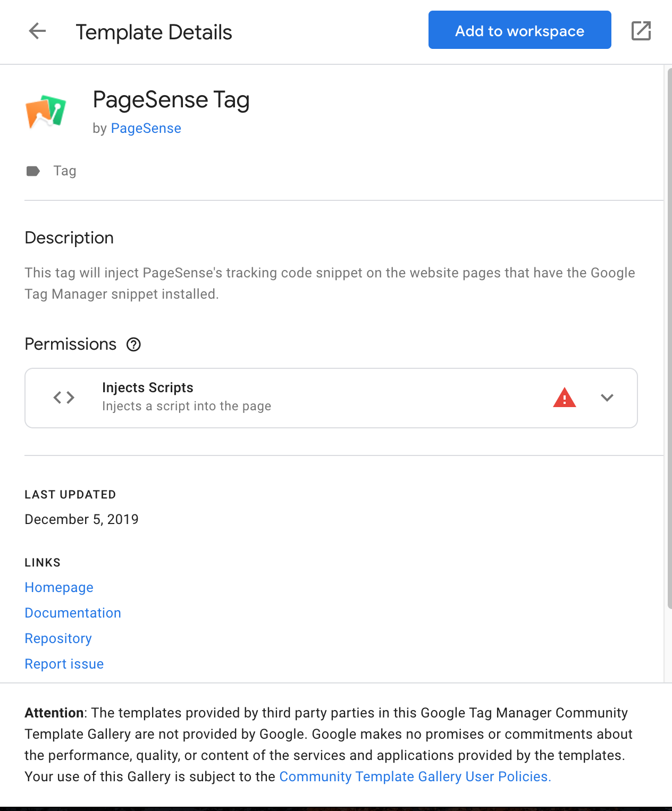
Task: Click the back arrow icon
Action: [37, 31]
